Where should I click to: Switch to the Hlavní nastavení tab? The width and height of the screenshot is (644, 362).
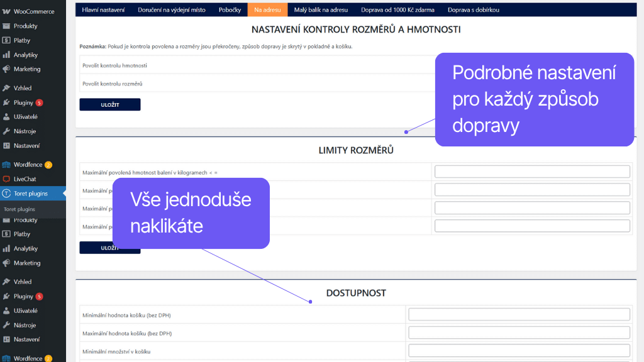103,10
